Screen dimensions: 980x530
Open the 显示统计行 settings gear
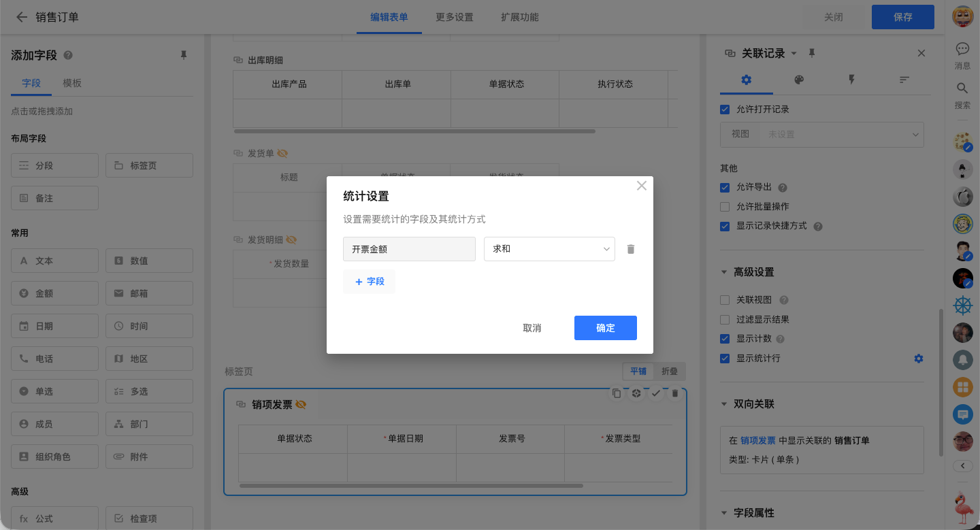coord(919,358)
